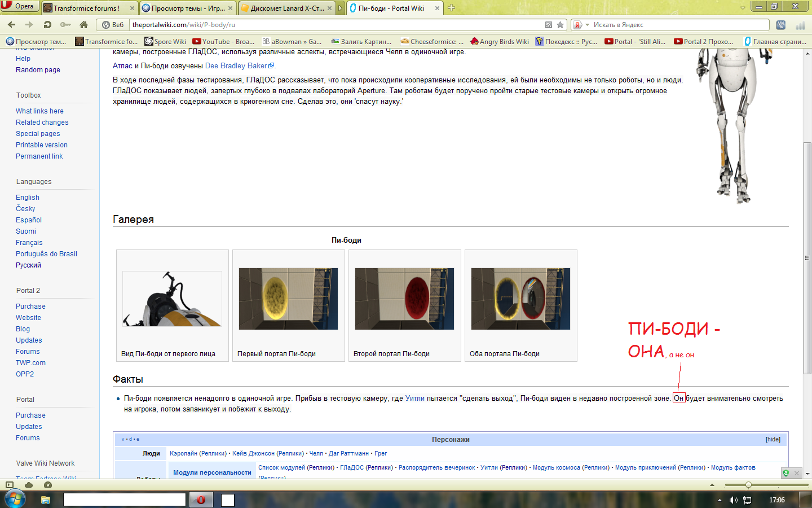Switch language to Français
Viewport: 812px width, 508px height.
pos(29,243)
